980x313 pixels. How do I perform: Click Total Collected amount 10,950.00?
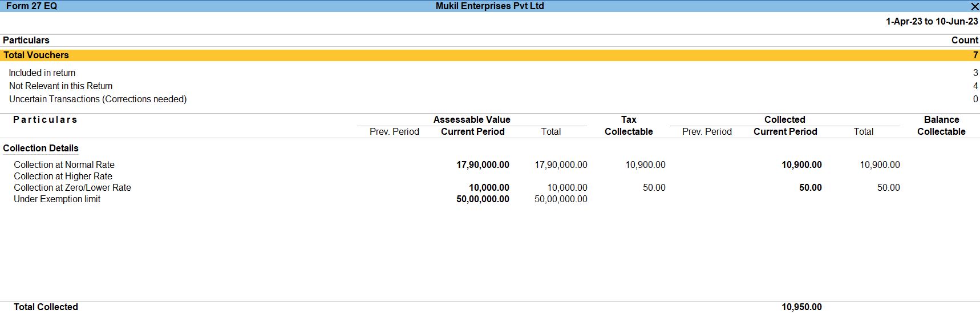pyautogui.click(x=801, y=307)
